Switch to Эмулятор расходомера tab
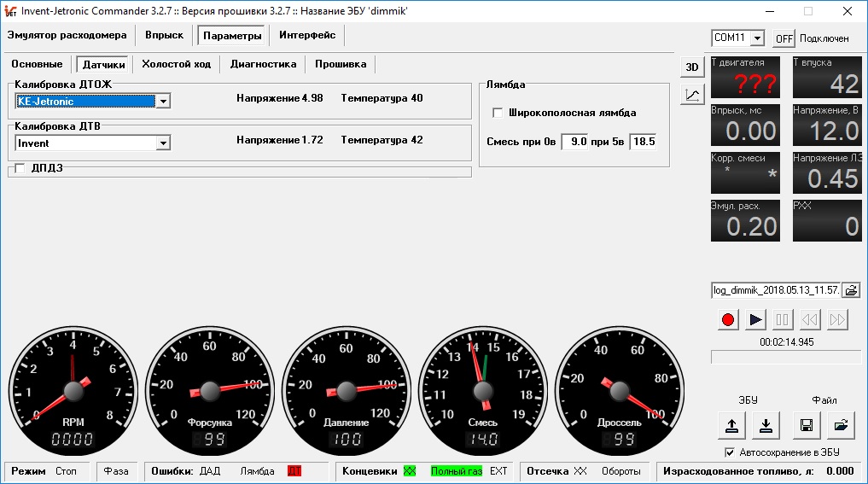 67,36
